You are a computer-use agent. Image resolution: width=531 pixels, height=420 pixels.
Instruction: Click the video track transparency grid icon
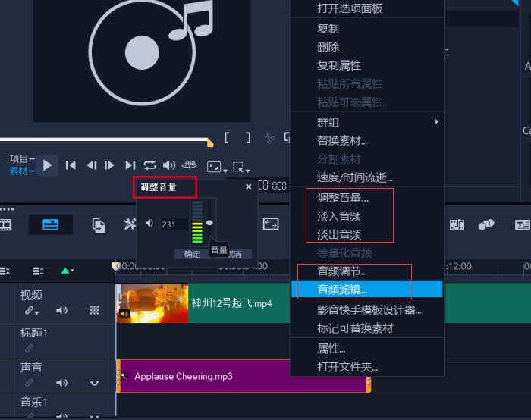[94, 310]
